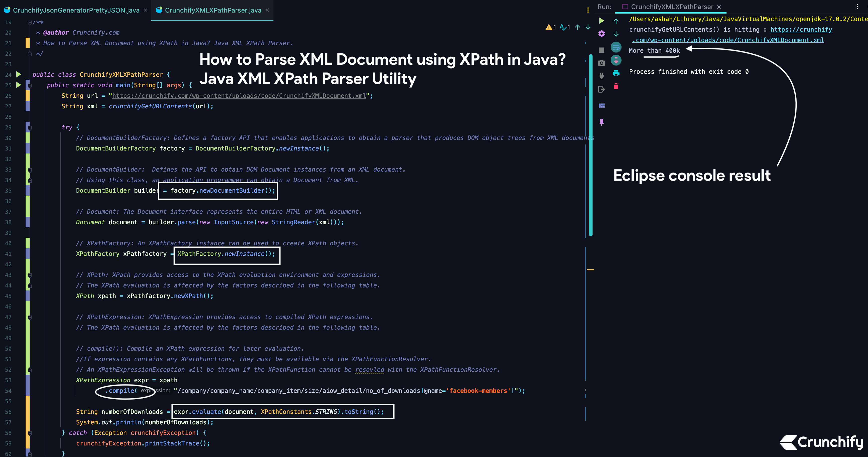Collapse the main method fold marker
Image resolution: width=868 pixels, height=457 pixels.
point(30,86)
